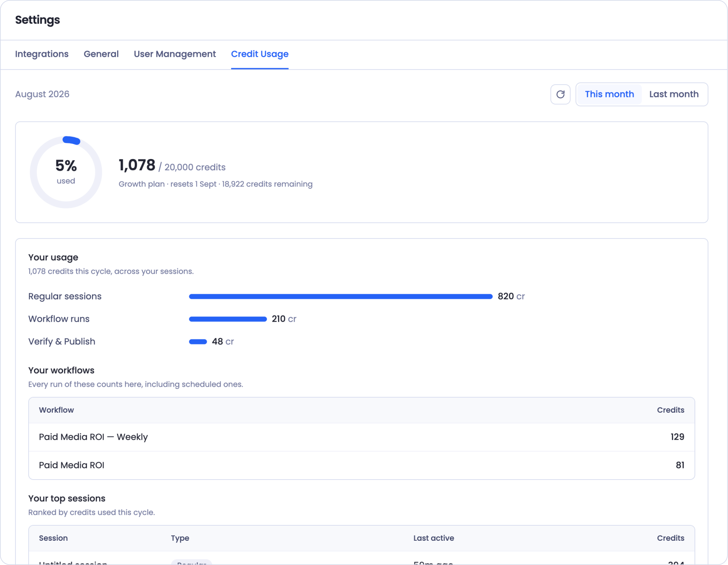Viewport: 728px width, 565px height.
Task: Click the 129 credits cell
Action: pos(677,437)
